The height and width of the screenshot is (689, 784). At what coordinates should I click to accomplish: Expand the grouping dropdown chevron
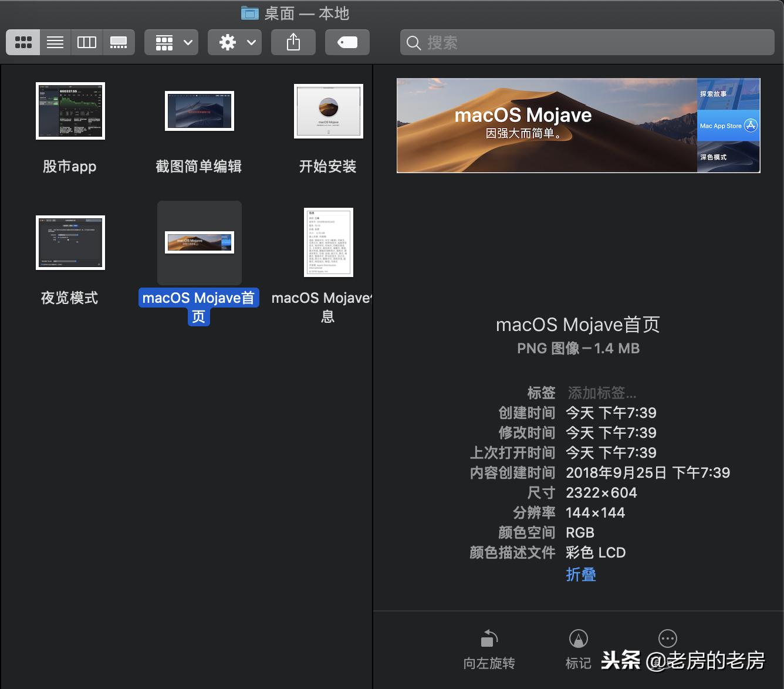pos(187,42)
